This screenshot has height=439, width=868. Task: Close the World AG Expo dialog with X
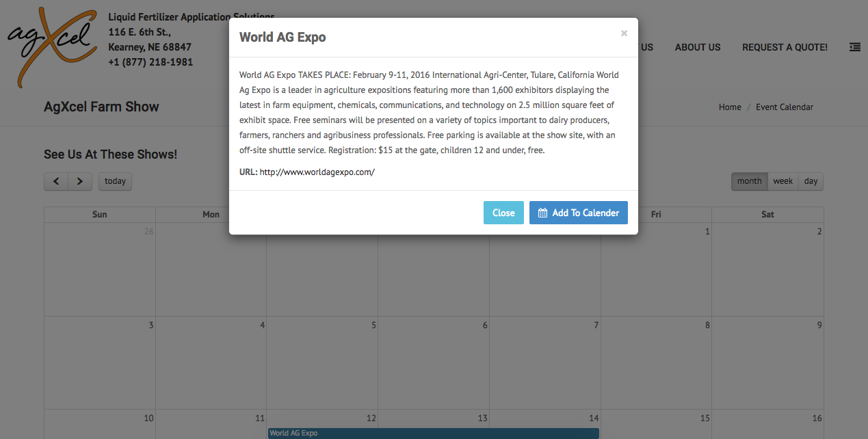point(624,34)
